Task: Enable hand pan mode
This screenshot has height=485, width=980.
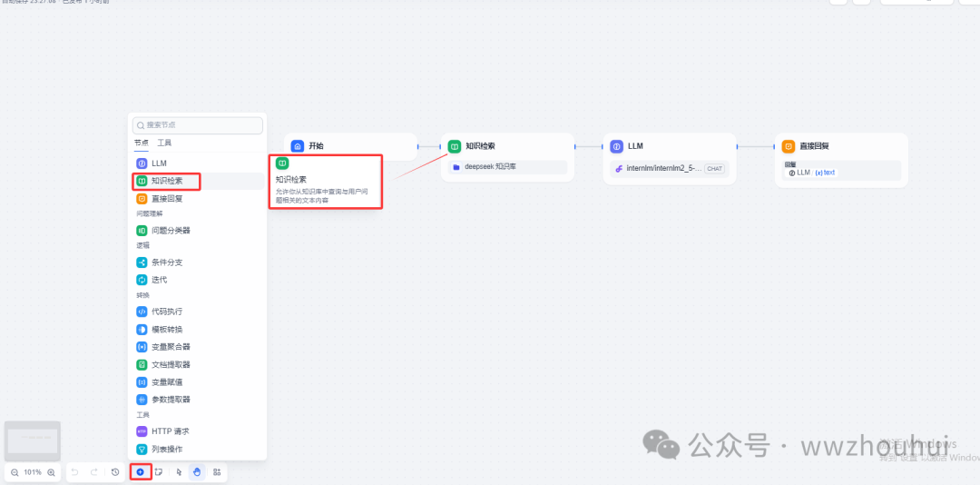Action: pos(197,472)
